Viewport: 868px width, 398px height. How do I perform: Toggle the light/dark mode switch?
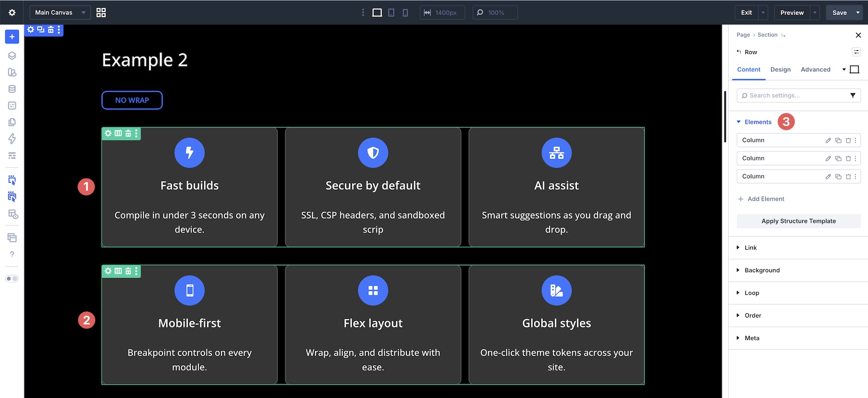12,279
